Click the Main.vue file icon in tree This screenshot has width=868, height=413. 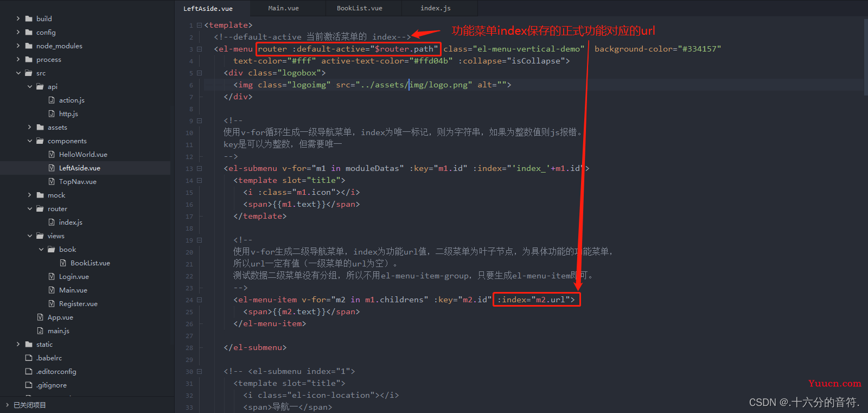tap(52, 290)
